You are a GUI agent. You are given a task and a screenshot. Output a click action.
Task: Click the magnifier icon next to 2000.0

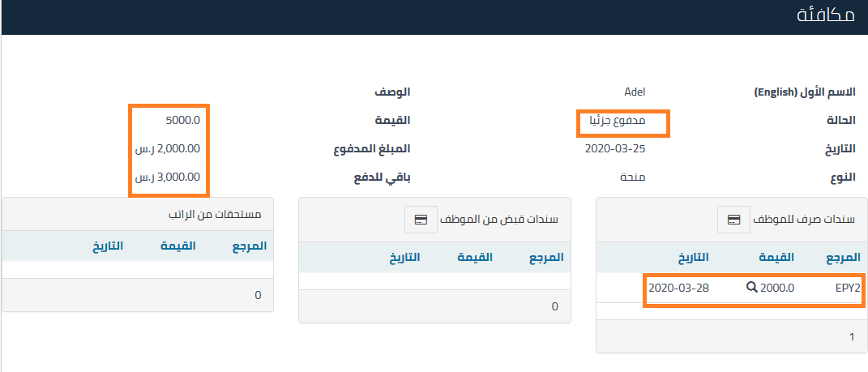coord(752,288)
